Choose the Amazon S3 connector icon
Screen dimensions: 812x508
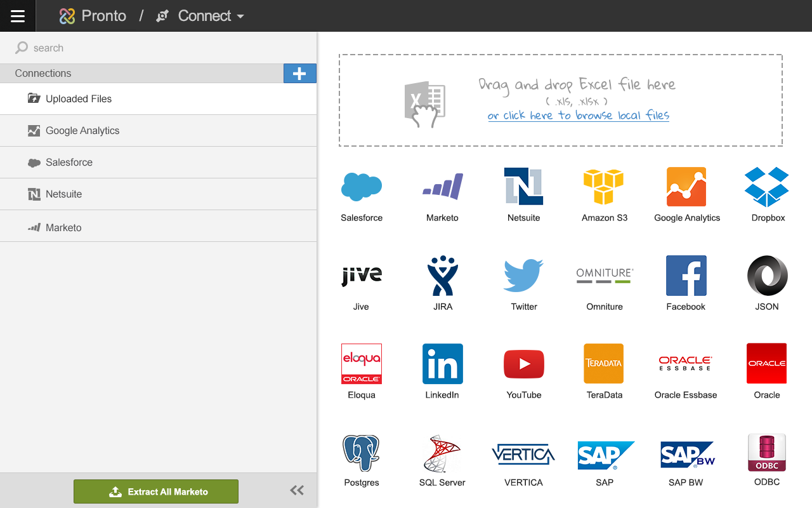[604, 187]
